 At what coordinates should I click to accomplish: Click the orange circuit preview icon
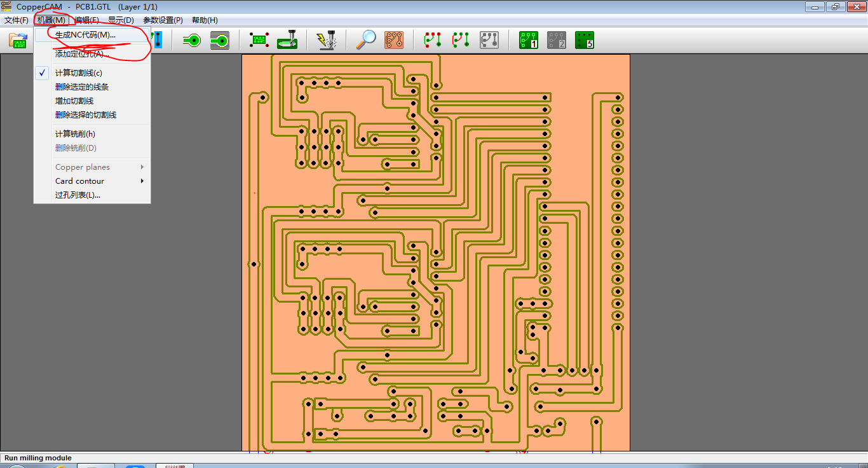click(394, 41)
